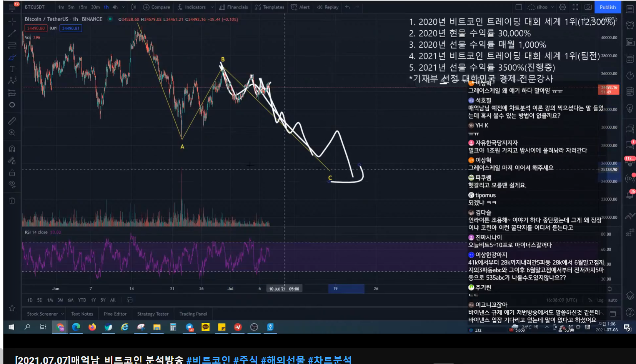The width and height of the screenshot is (636, 364).
Task: Undo the last chart action
Action: 348,7
